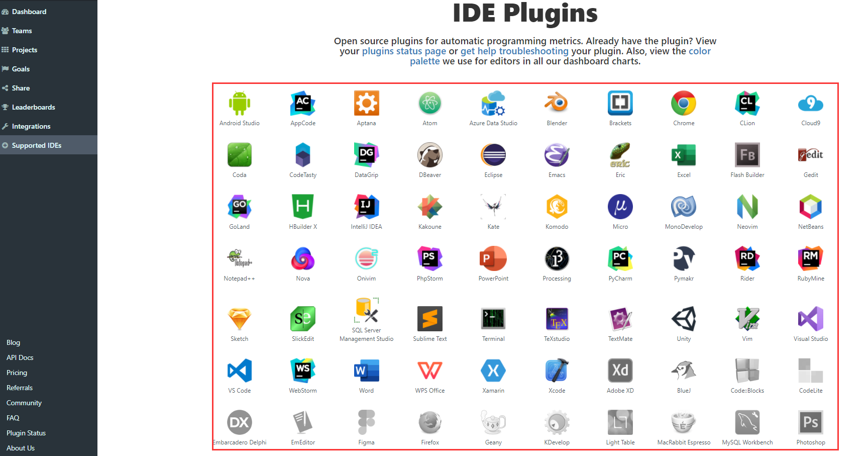Screen dimensions: 868x456
Task: Open the Unity plugin icon
Action: pos(684,319)
